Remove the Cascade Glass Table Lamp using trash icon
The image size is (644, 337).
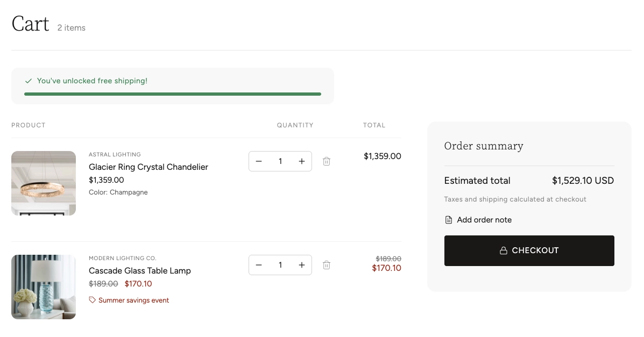327,265
